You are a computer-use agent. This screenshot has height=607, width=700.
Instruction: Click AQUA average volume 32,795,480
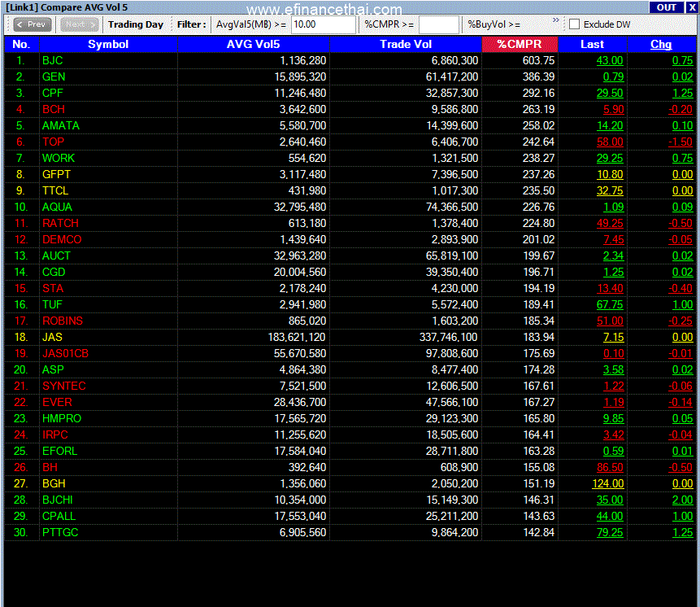click(299, 207)
